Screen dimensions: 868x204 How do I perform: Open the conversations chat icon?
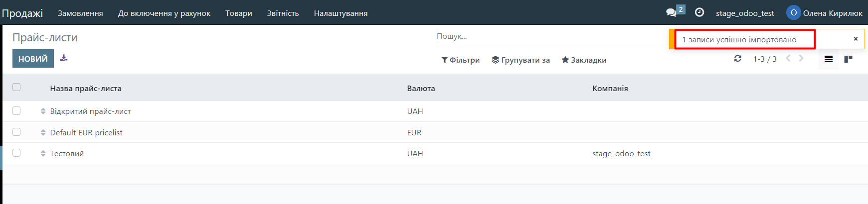[672, 12]
